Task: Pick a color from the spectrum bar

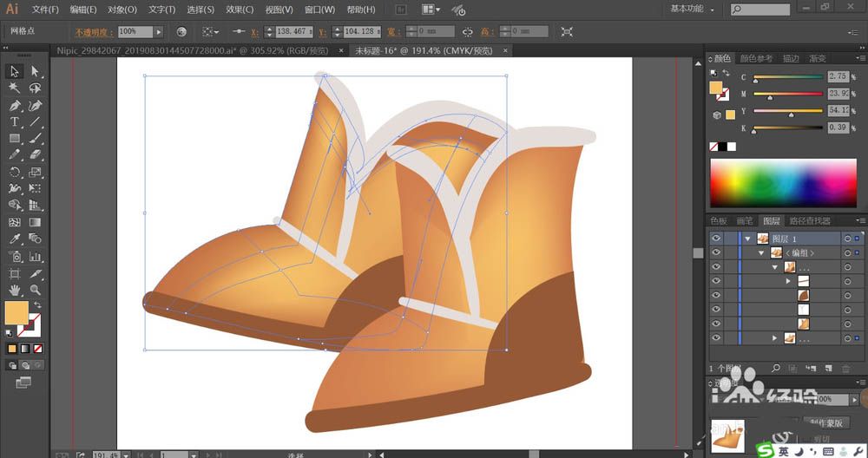Action: pyautogui.click(x=784, y=182)
